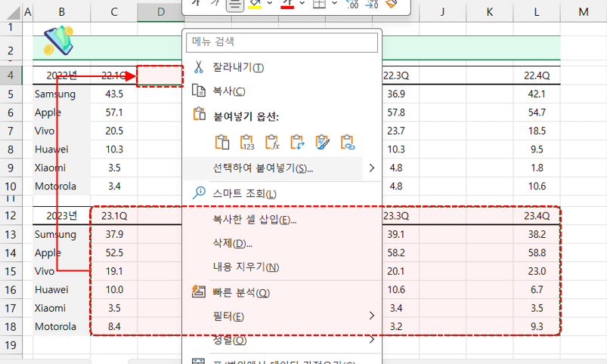This screenshot has height=364, width=607.
Task: Choose the Paste Transpose icon
Action: (x=297, y=142)
